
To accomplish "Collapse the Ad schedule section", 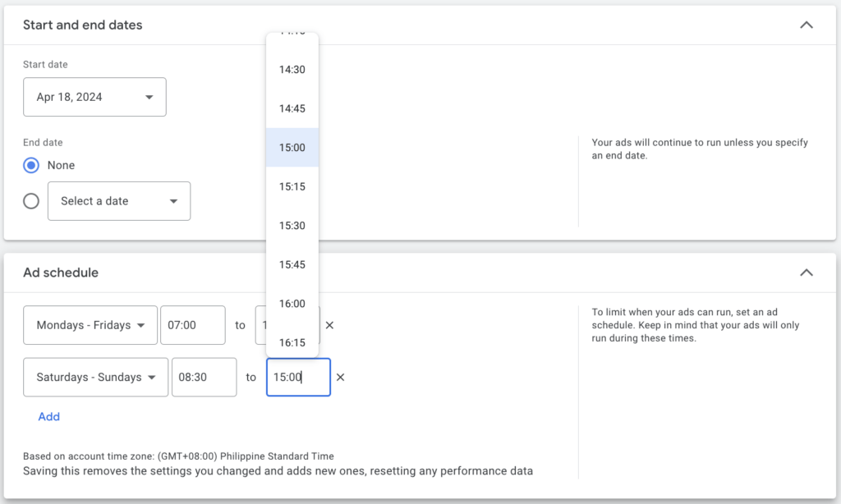I will pos(806,272).
